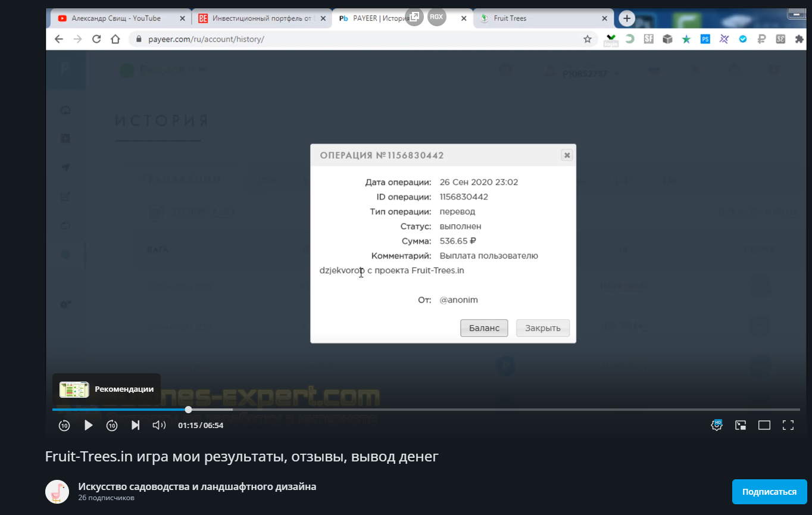This screenshot has width=812, height=515.
Task: Open the browser home page
Action: pyautogui.click(x=115, y=39)
